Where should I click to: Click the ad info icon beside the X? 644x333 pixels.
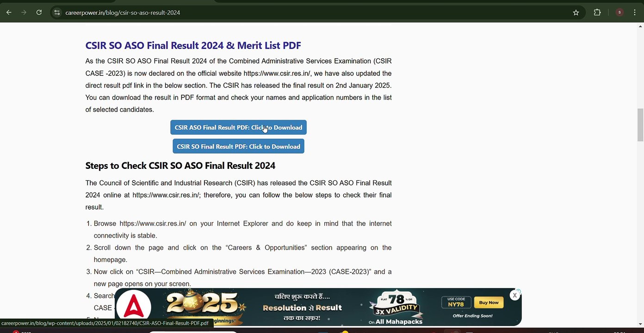coord(519,291)
